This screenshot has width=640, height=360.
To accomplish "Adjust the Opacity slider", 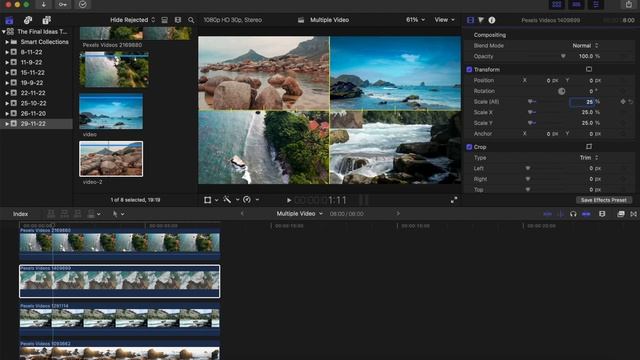I will pos(563,56).
